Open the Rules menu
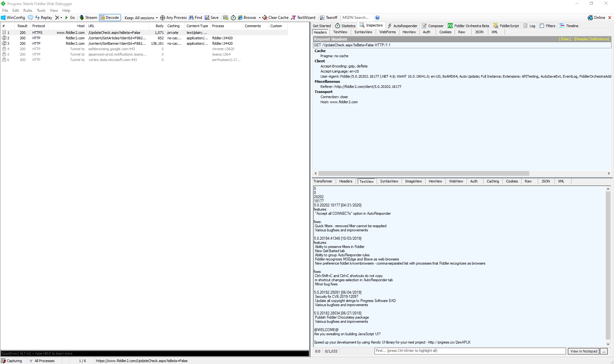614x364 pixels. (x=28, y=11)
